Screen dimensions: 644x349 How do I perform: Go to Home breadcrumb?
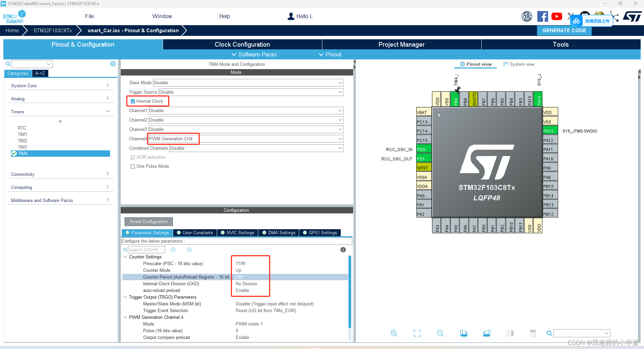coord(12,31)
